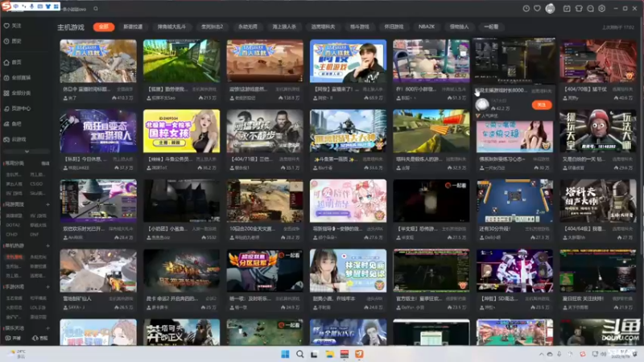Click the orange 关注 follow button on hover card
644x362 pixels.
pos(541,105)
